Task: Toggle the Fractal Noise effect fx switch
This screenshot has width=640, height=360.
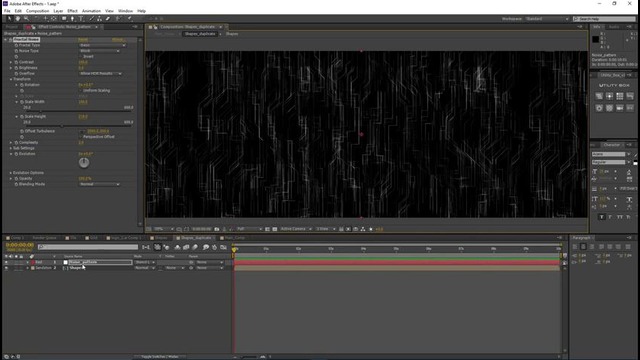Action: [x=10, y=40]
